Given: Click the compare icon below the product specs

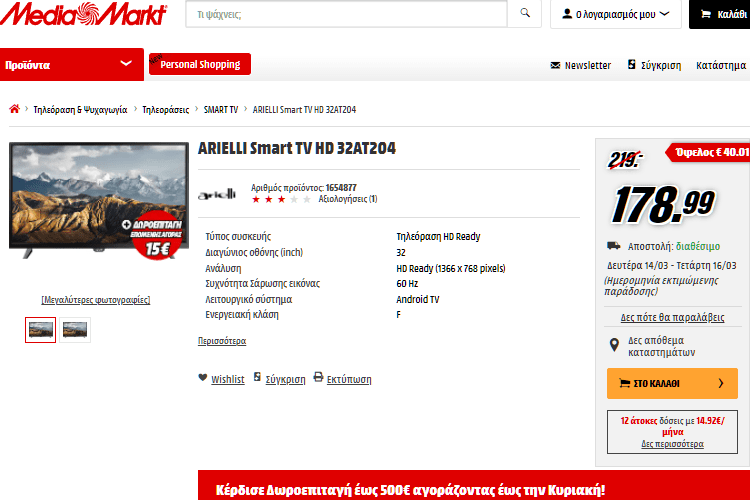Looking at the screenshot, I should pyautogui.click(x=257, y=377).
